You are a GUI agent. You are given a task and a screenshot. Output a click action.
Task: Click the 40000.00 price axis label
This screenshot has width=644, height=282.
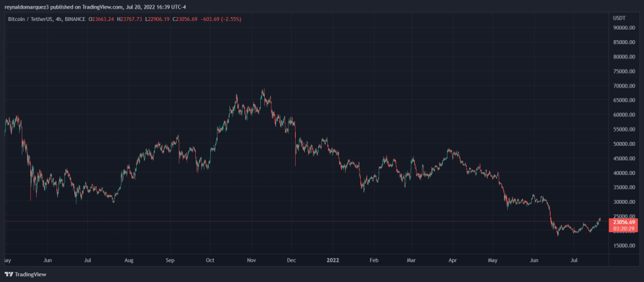(x=624, y=173)
